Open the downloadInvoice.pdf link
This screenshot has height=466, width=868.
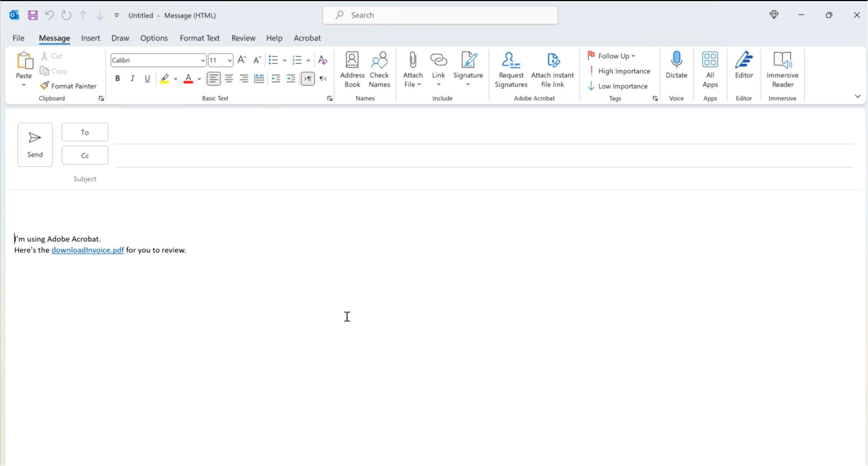coord(87,250)
